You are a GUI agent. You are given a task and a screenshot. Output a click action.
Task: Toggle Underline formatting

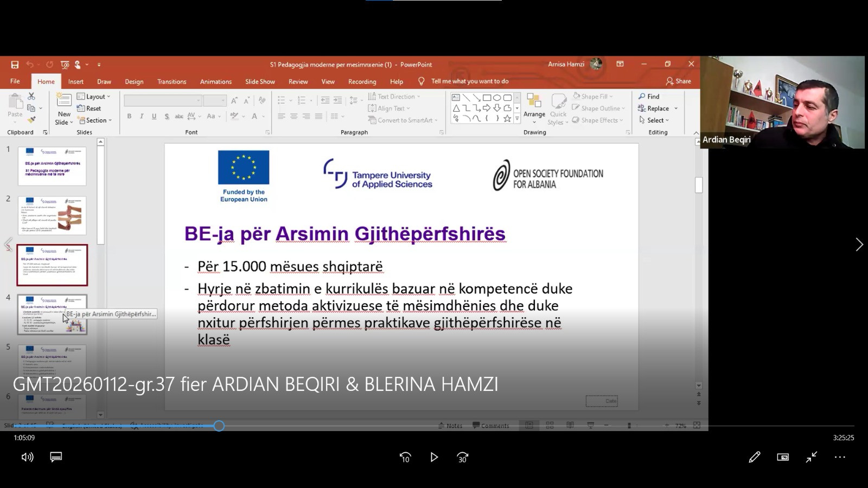pyautogui.click(x=154, y=116)
